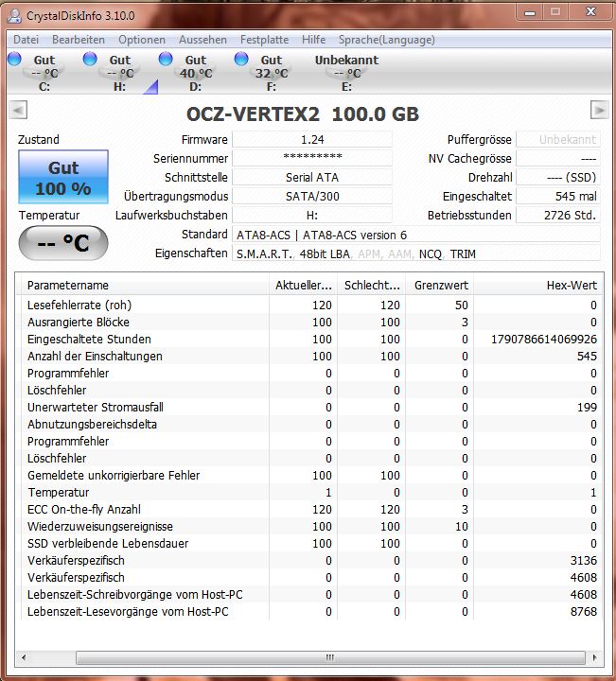This screenshot has height=681, width=616.
Task: Select the Wiederzuweisungsereignisse row
Action: pyautogui.click(x=309, y=527)
